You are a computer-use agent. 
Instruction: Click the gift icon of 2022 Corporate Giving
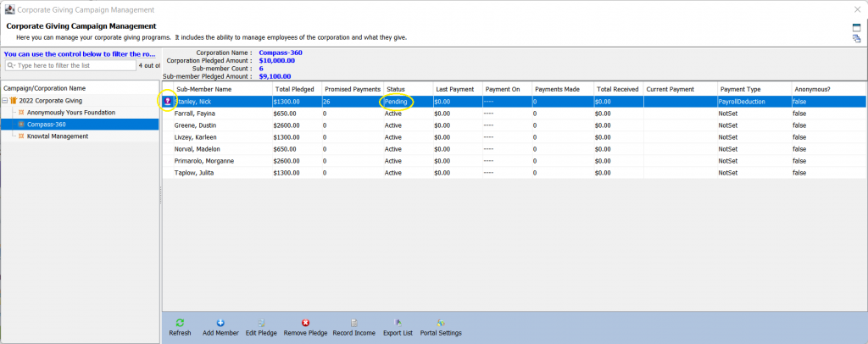click(x=14, y=101)
